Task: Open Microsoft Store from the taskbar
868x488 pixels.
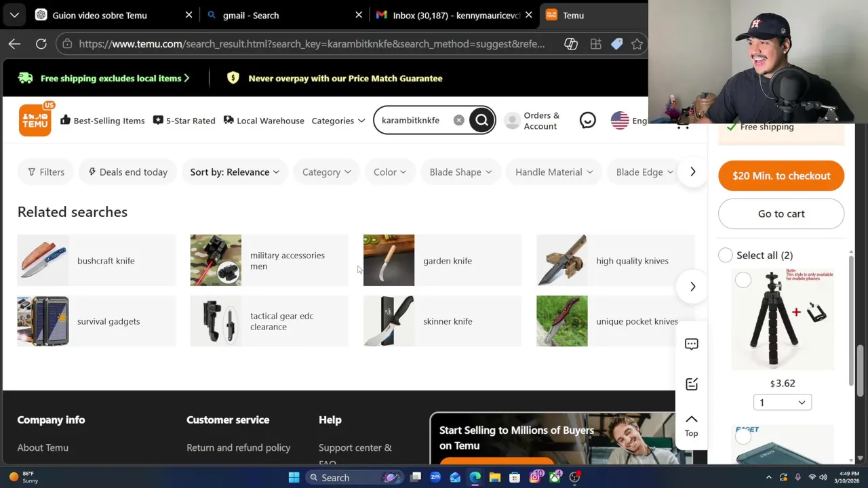Action: (515, 477)
